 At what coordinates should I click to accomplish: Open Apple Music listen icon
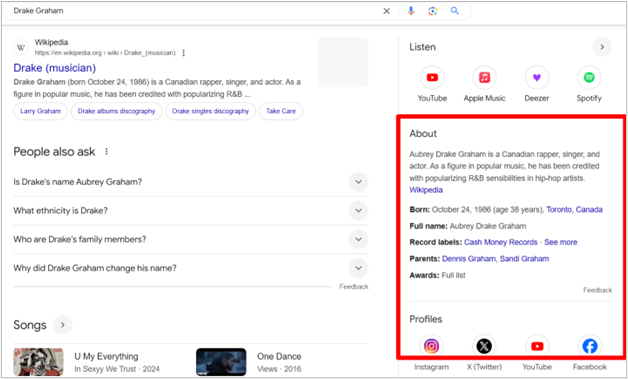click(x=485, y=77)
